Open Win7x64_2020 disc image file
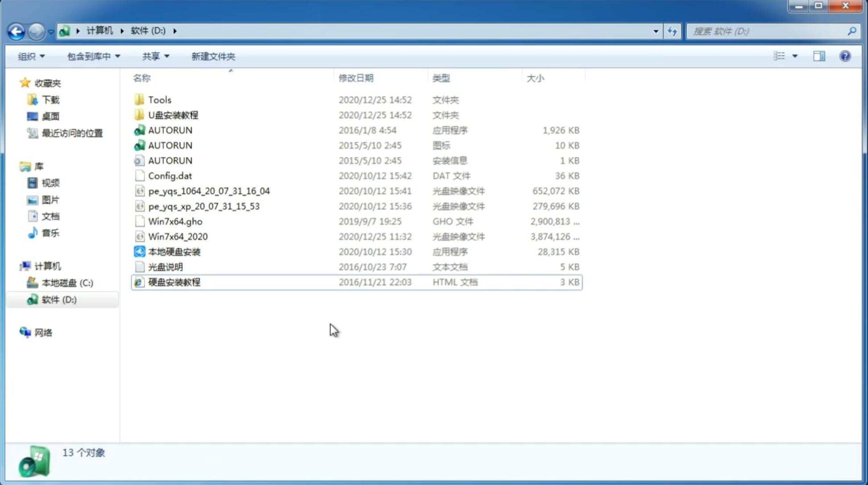Viewport: 868px width, 485px height. (x=177, y=237)
